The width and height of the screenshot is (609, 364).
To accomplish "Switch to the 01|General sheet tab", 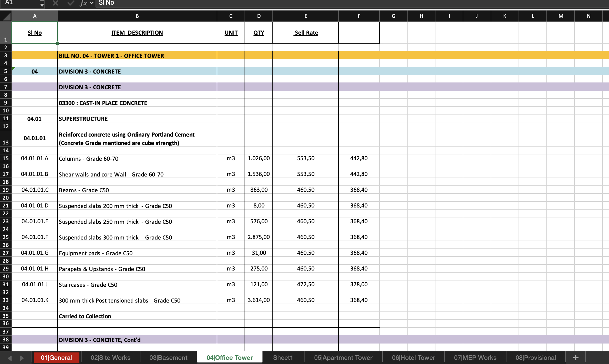I will (x=56, y=358).
